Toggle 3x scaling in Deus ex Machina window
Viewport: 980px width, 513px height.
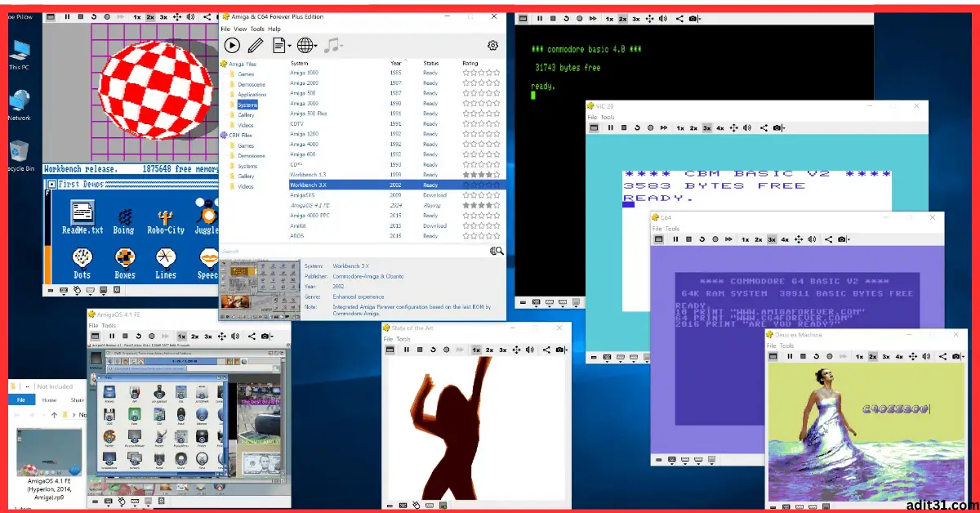(885, 356)
